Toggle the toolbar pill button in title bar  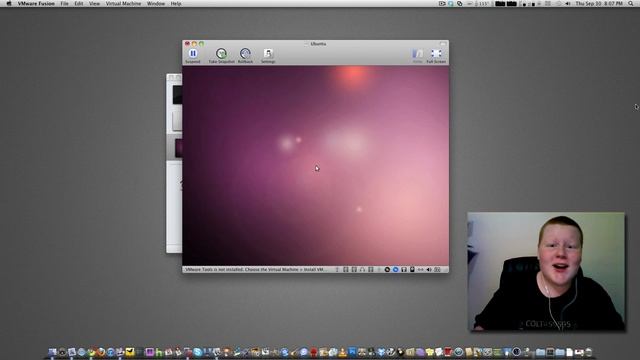pyautogui.click(x=443, y=44)
